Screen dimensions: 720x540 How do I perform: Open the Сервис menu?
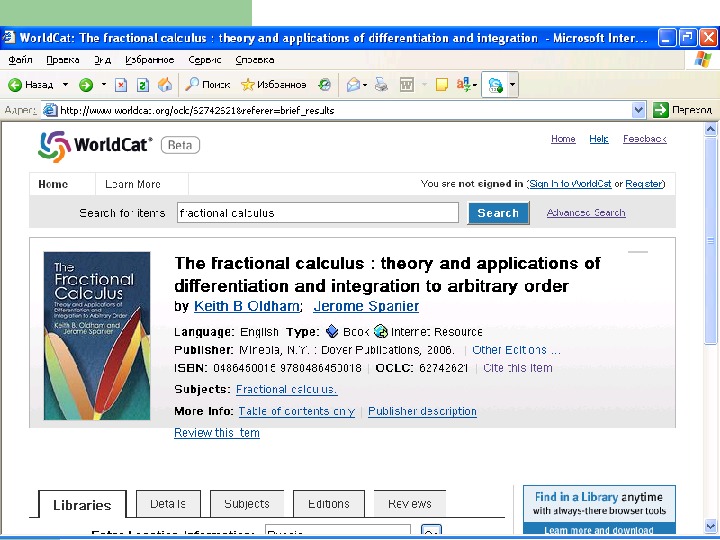pyautogui.click(x=205, y=60)
